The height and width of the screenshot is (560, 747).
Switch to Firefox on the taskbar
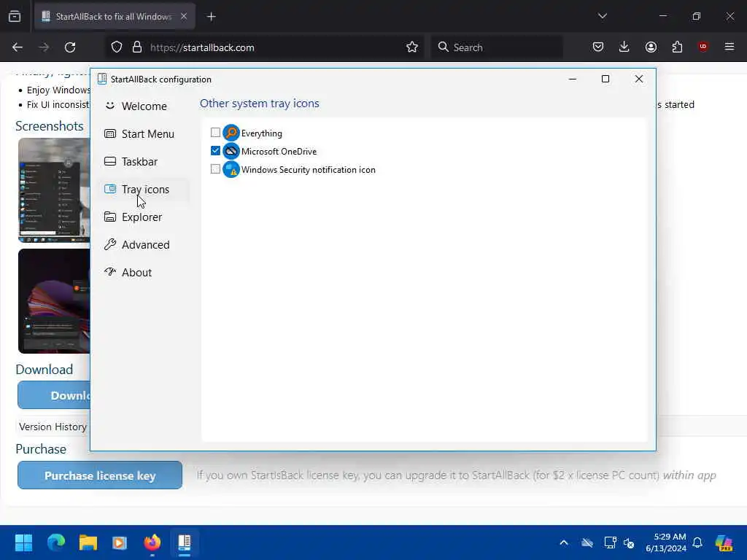pyautogui.click(x=152, y=542)
